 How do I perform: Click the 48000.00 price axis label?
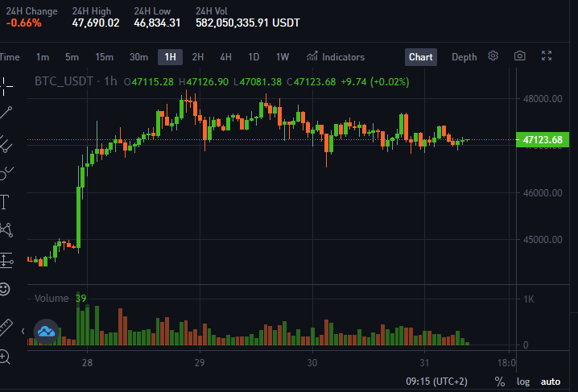[x=543, y=99]
